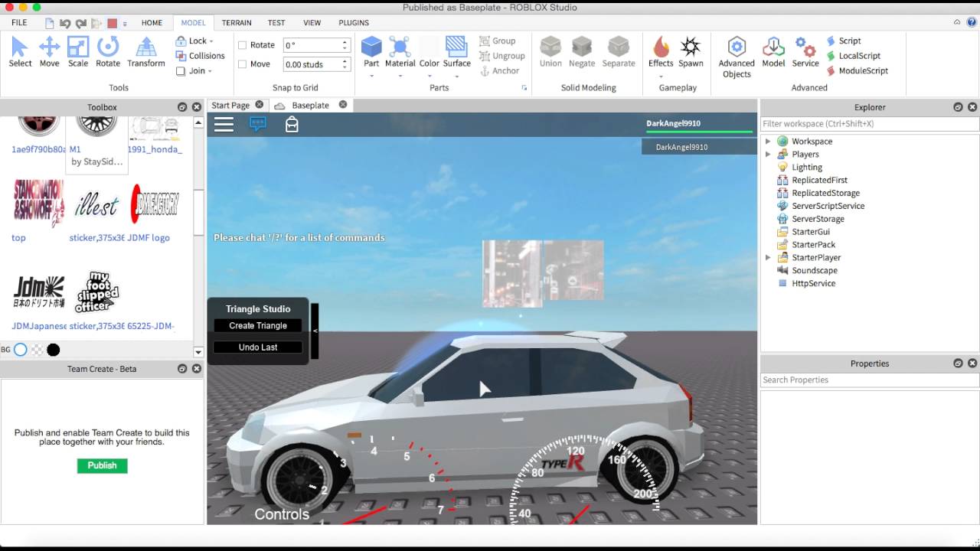Click the Undo arrow in quick access toolbar
The image size is (980, 551).
pyautogui.click(x=65, y=24)
